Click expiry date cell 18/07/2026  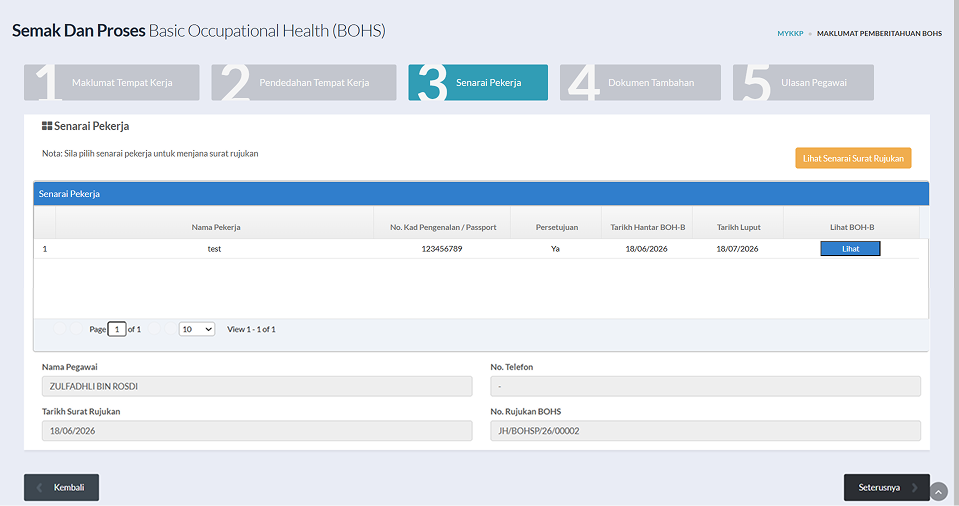(x=737, y=249)
